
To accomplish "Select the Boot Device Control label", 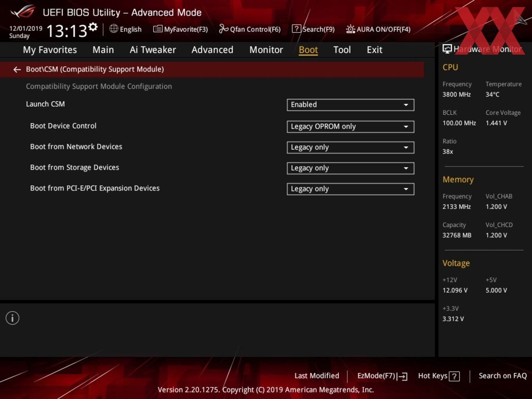I will 63,126.
